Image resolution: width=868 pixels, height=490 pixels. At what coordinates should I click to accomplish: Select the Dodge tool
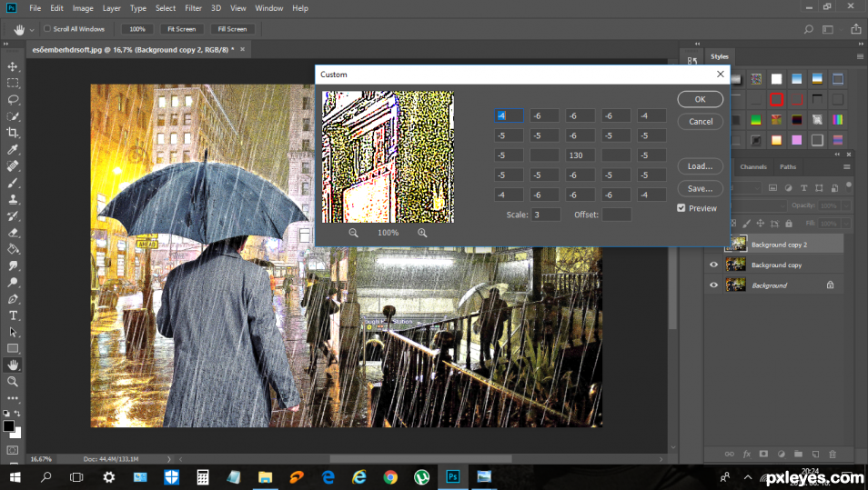click(x=13, y=282)
